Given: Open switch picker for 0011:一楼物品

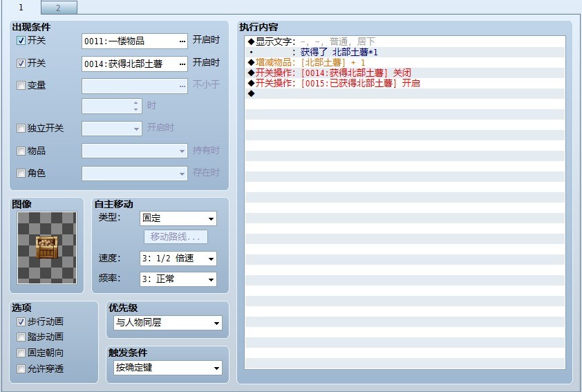Looking at the screenshot, I should pos(182,41).
